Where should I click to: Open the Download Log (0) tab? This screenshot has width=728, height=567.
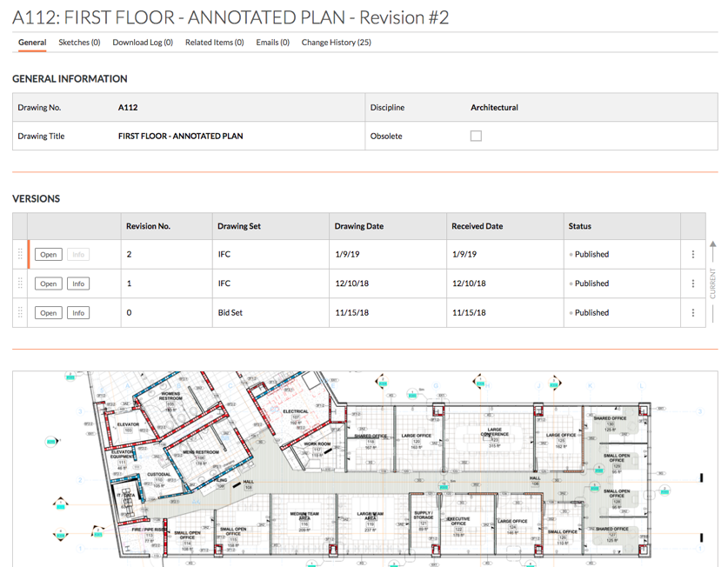pyautogui.click(x=143, y=42)
